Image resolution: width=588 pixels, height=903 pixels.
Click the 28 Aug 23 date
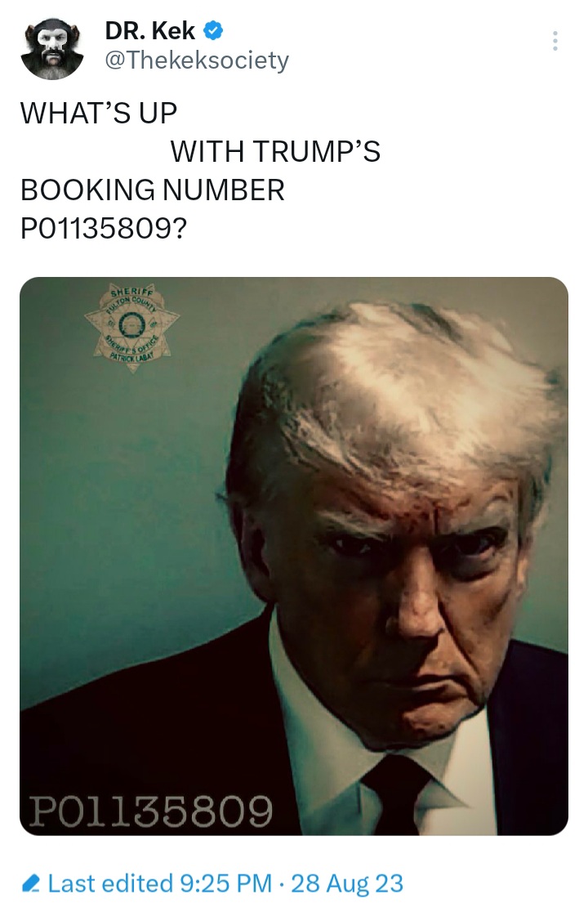click(x=348, y=883)
